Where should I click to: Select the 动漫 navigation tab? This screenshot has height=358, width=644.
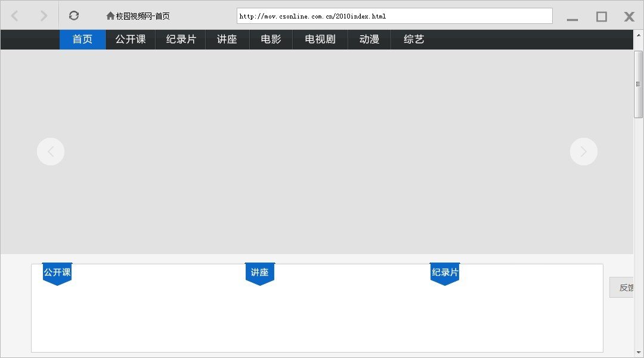point(369,40)
